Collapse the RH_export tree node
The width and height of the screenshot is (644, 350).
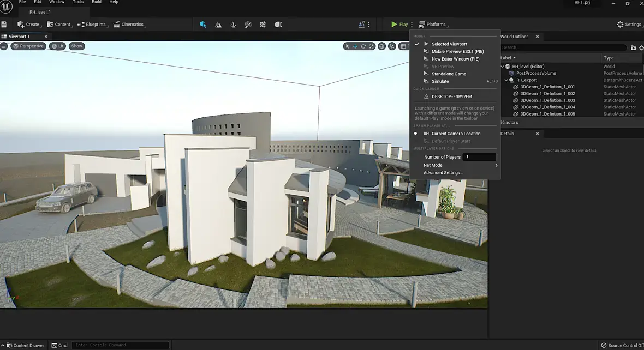click(506, 80)
